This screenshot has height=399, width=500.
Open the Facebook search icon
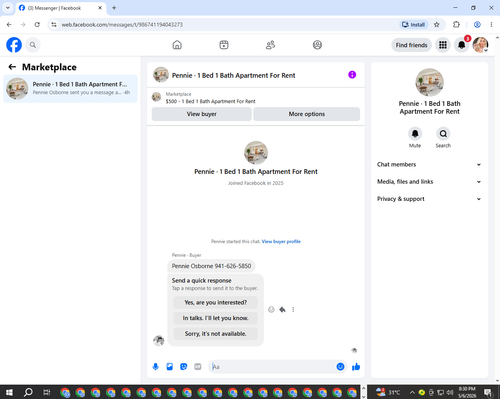coord(33,45)
